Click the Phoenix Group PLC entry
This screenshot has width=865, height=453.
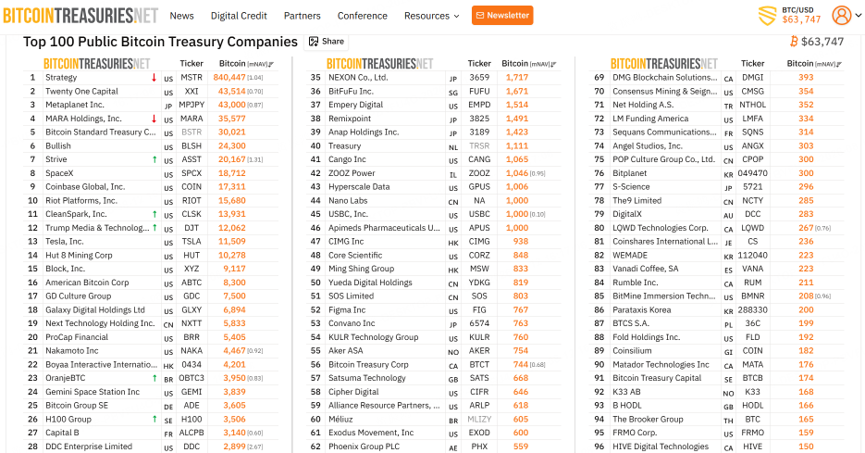click(x=364, y=446)
